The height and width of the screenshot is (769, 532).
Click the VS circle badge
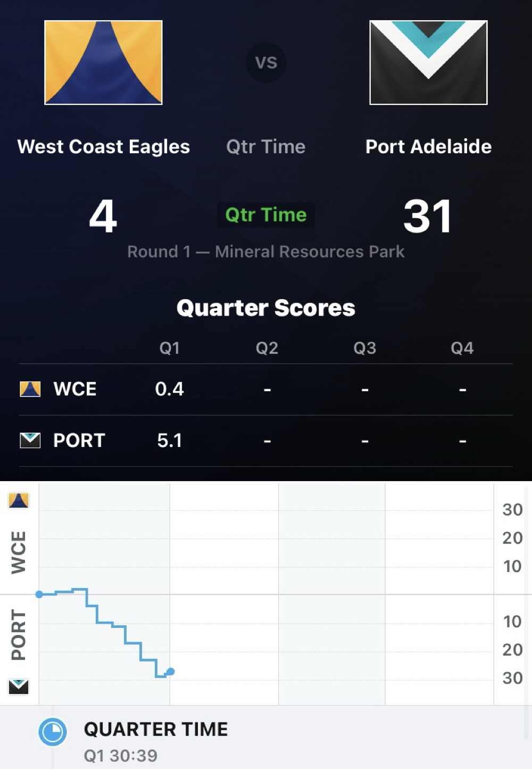266,63
